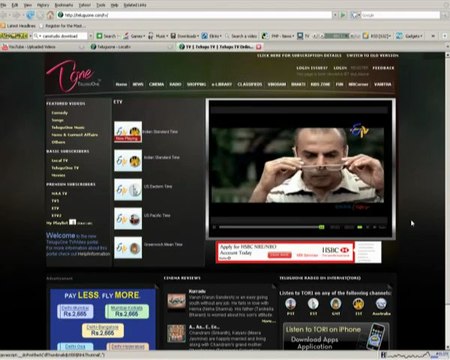
Task: Click the green Go arrow beside address bar
Action: (343, 15)
